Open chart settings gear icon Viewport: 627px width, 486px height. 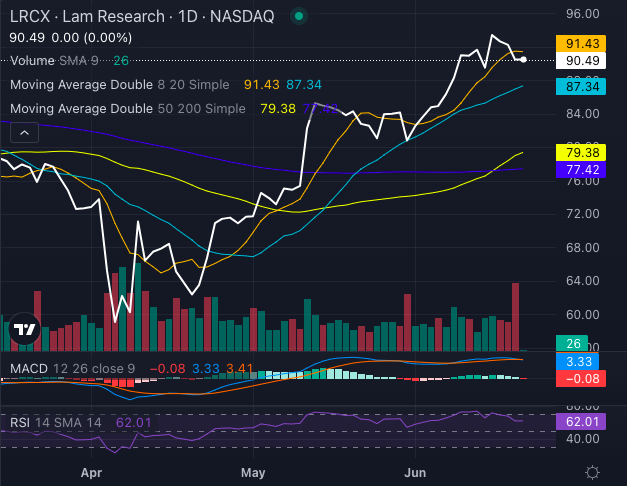(592, 472)
